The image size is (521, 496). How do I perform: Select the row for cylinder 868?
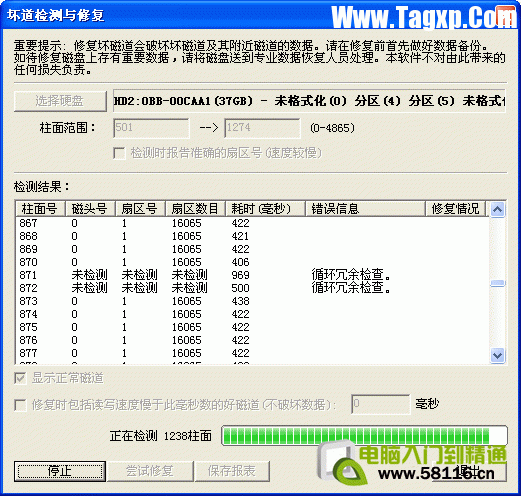[x=252, y=236]
